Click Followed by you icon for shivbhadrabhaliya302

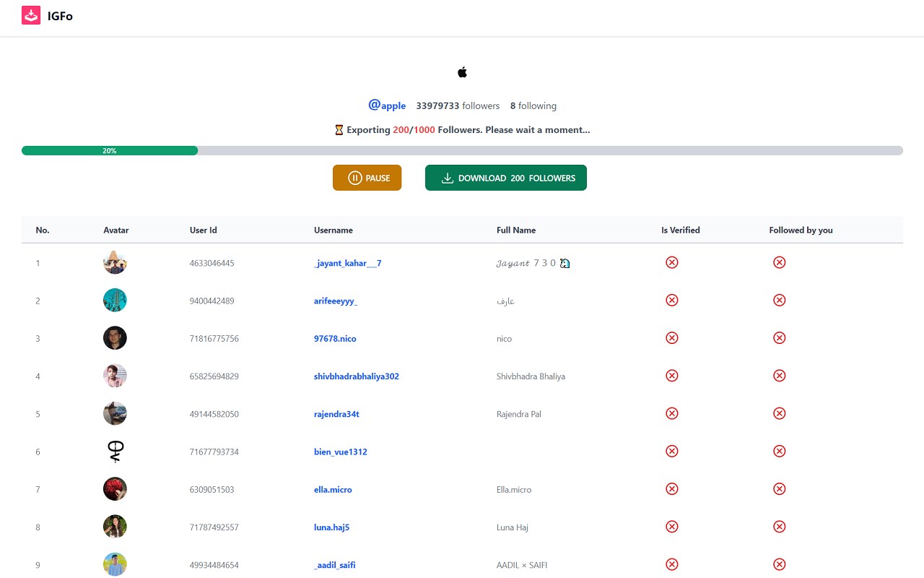tap(780, 376)
